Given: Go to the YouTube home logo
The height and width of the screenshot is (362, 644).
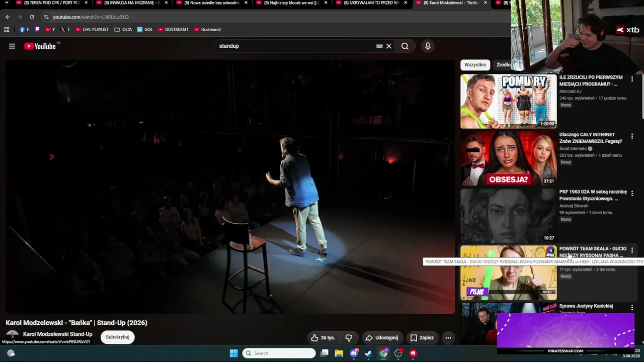Looking at the screenshot, I should click(x=40, y=46).
